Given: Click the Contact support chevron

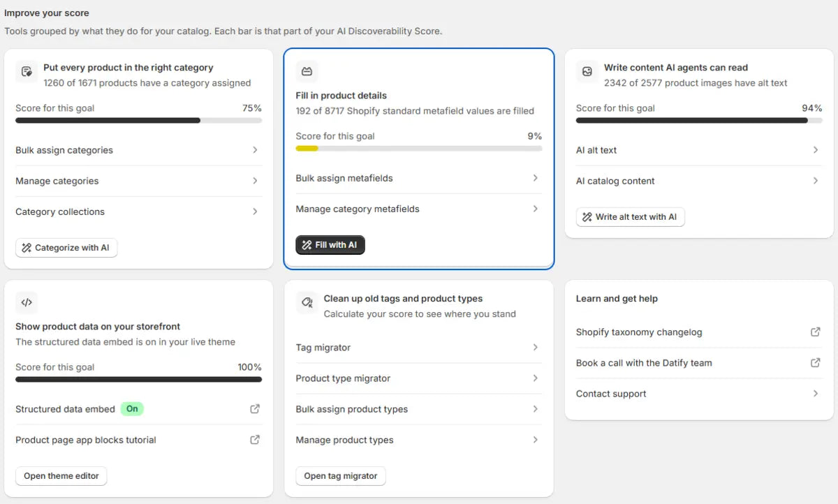Looking at the screenshot, I should 816,394.
